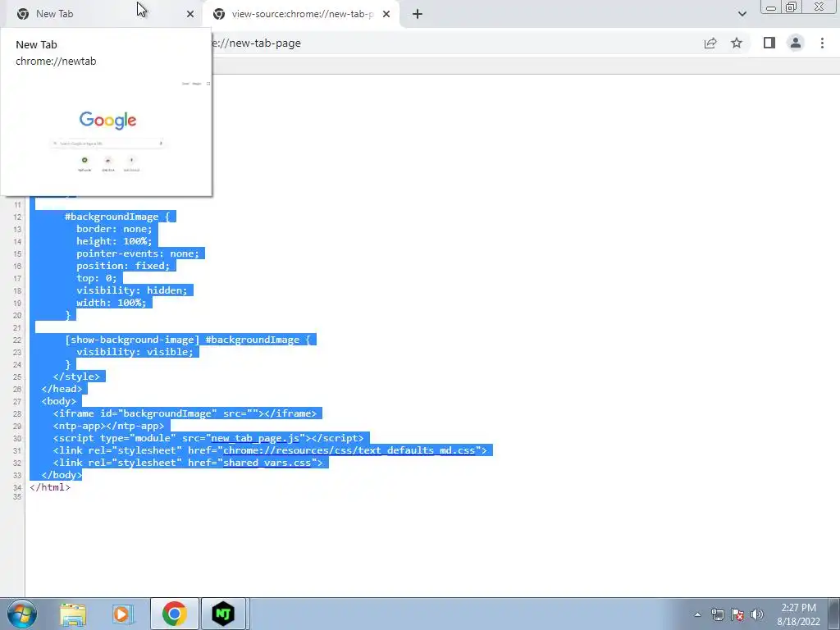The height and width of the screenshot is (630, 840).
Task: Open the profile avatar menu
Action: pos(796,43)
